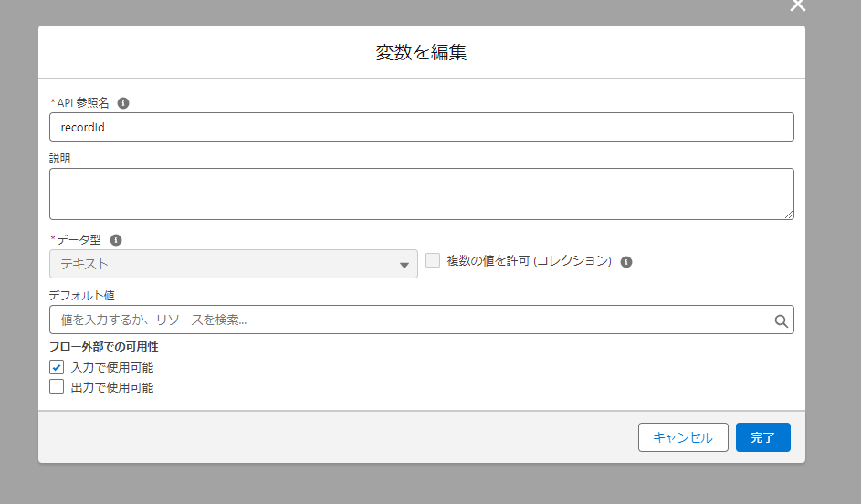Image resolution: width=861 pixels, height=504 pixels.
Task: Click the 出力で使用可能 label text
Action: 112,388
